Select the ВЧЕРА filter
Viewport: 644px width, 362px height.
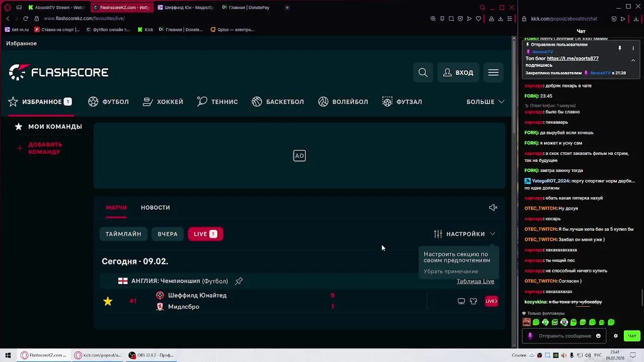coord(168,234)
